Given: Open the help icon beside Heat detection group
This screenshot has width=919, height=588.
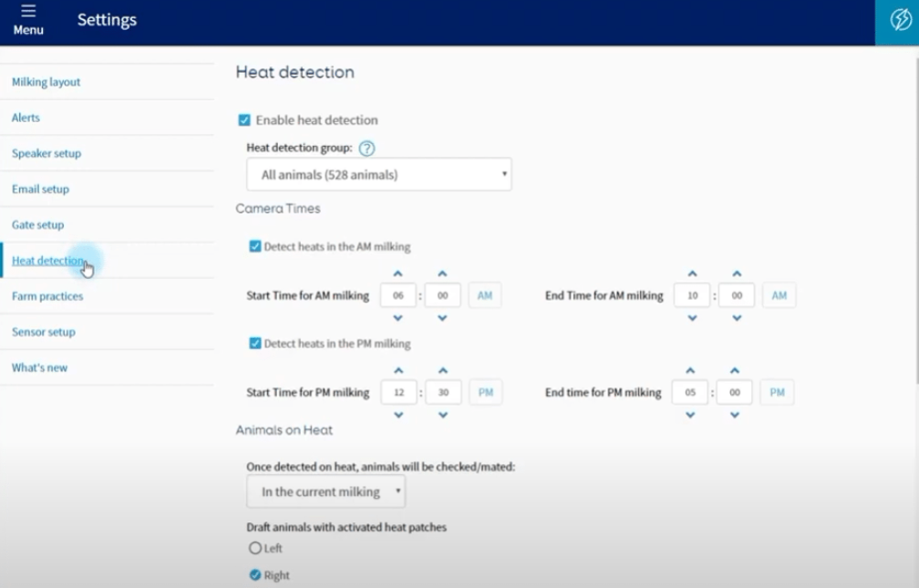Looking at the screenshot, I should pos(367,149).
